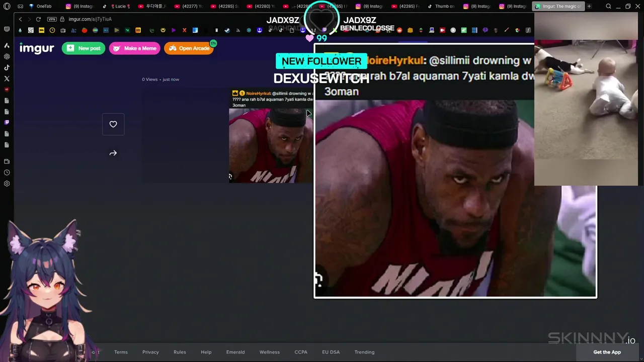Viewport: 644px width, 362px height.
Task: Click the Make a Meme button
Action: coord(134,48)
